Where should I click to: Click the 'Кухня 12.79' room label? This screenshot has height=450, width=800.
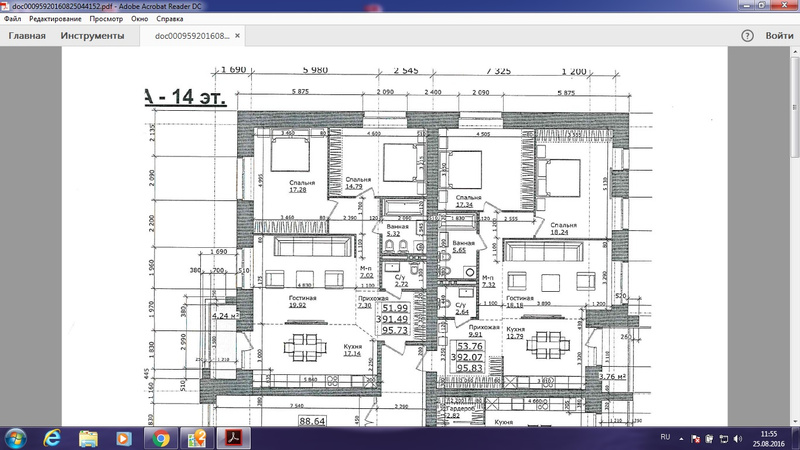[x=515, y=333]
